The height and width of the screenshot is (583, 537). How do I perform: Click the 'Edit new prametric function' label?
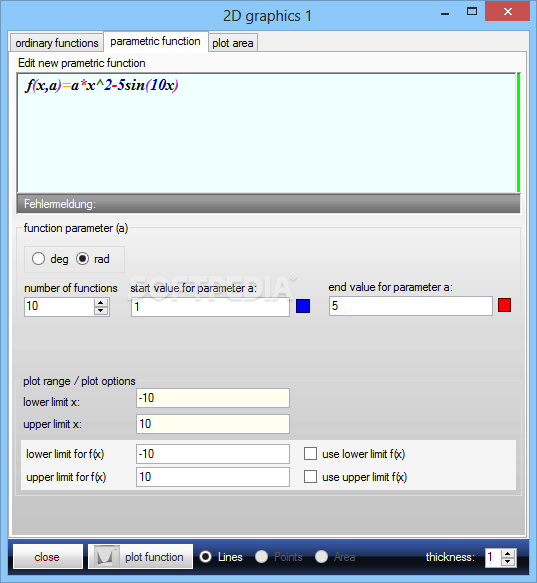[82, 63]
